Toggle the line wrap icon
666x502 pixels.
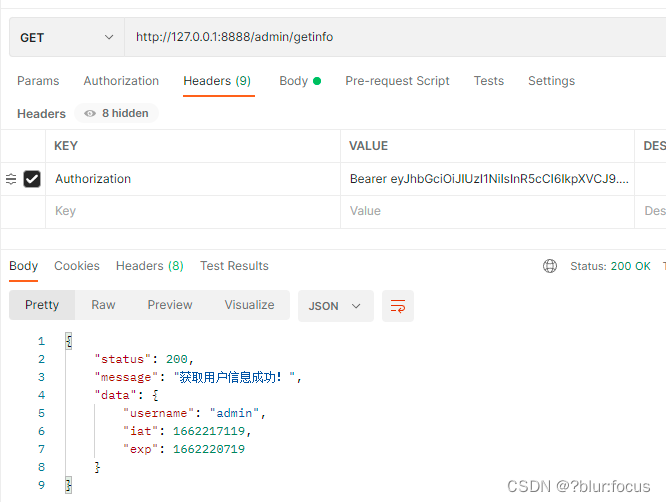[398, 306]
